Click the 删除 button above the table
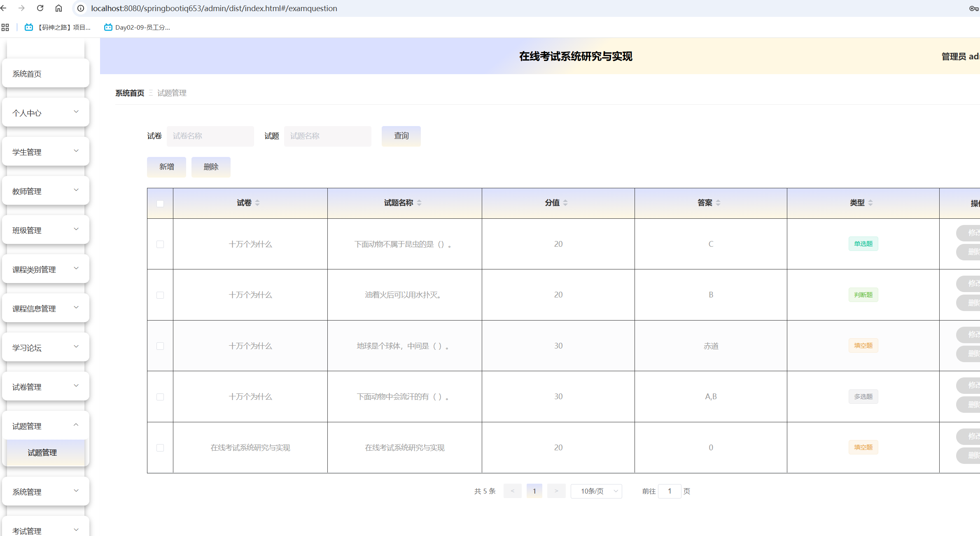This screenshot has width=980, height=536. tap(211, 167)
